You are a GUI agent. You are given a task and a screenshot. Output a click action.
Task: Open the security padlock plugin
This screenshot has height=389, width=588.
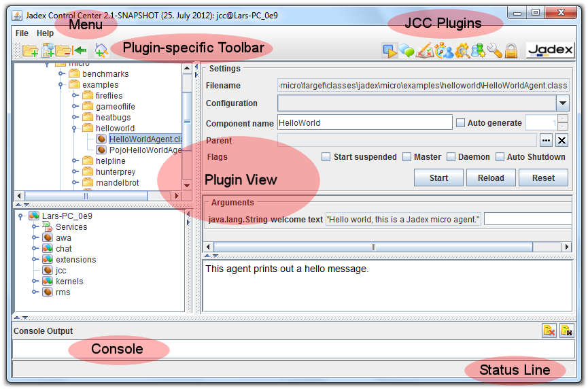point(511,50)
